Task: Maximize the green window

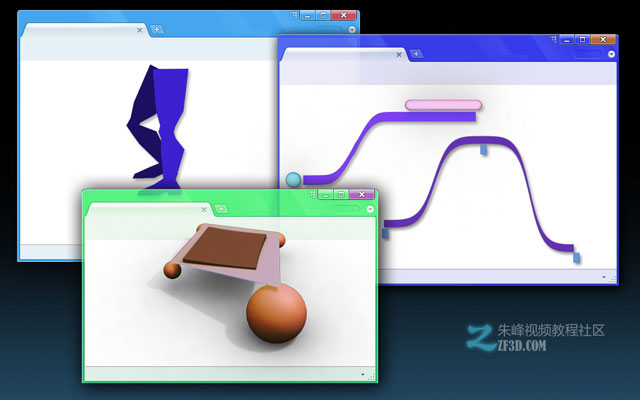Action: pos(342,194)
